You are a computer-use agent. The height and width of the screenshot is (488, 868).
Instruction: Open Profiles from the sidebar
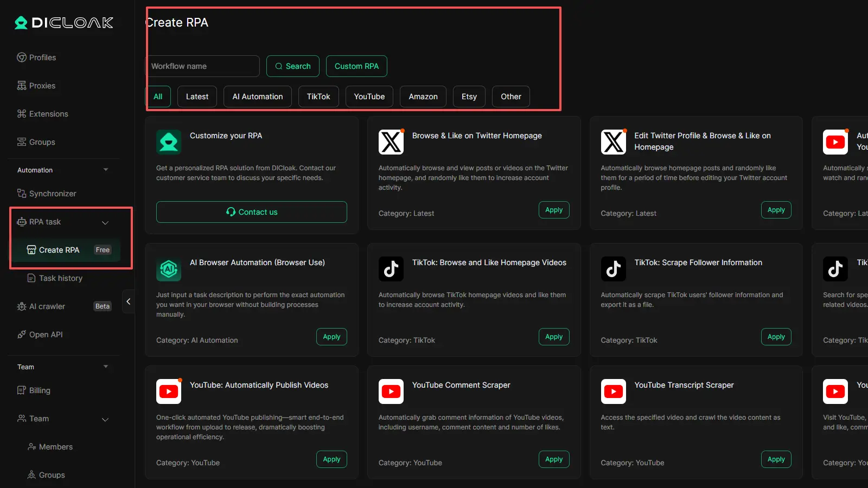42,57
